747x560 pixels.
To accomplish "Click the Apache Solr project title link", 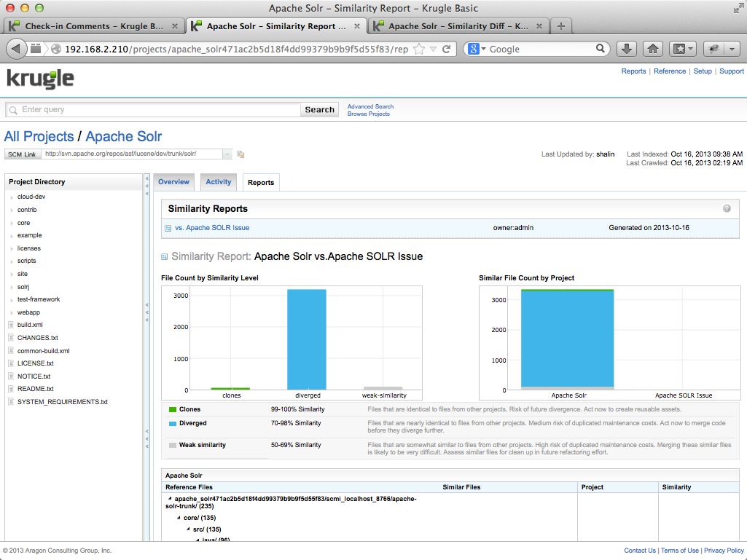I will click(124, 137).
